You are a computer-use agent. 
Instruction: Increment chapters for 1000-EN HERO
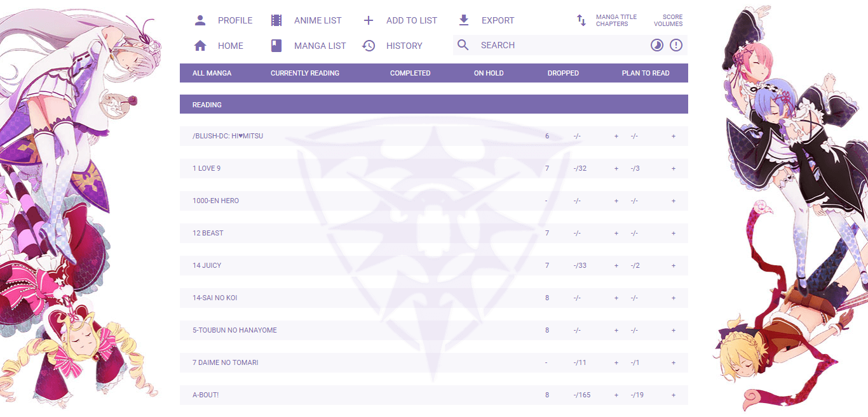tap(616, 201)
